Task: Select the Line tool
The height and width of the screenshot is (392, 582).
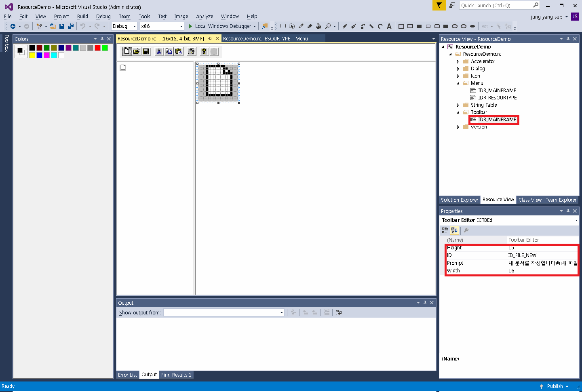Action: (x=371, y=26)
